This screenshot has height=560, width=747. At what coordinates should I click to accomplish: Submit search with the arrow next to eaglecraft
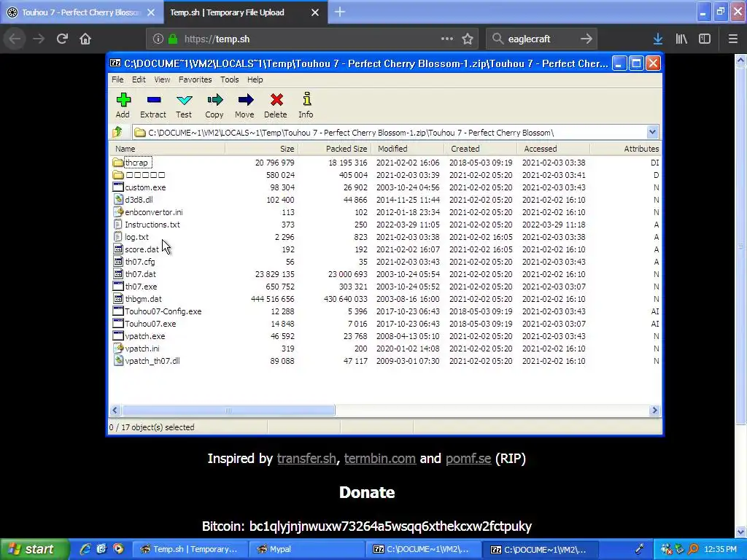[x=586, y=39]
